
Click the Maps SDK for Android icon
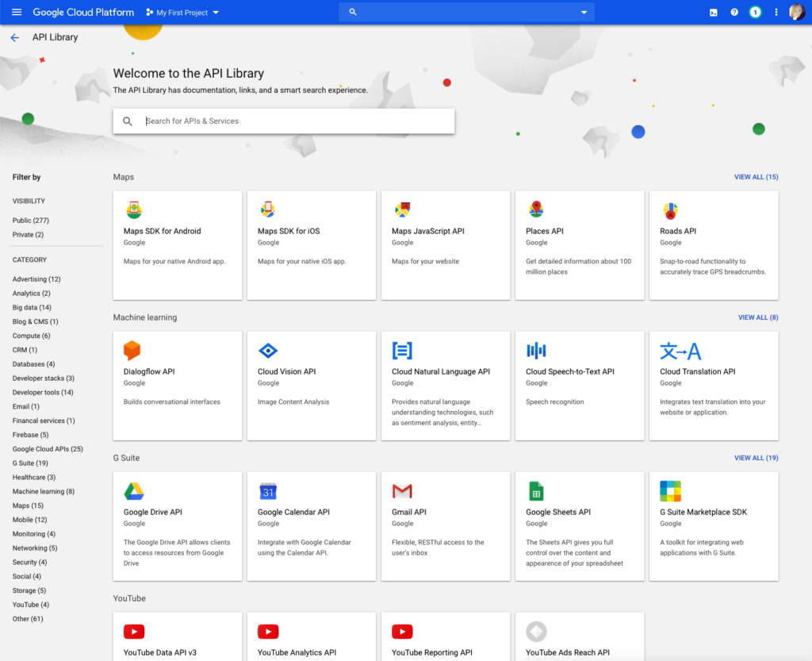pos(133,209)
